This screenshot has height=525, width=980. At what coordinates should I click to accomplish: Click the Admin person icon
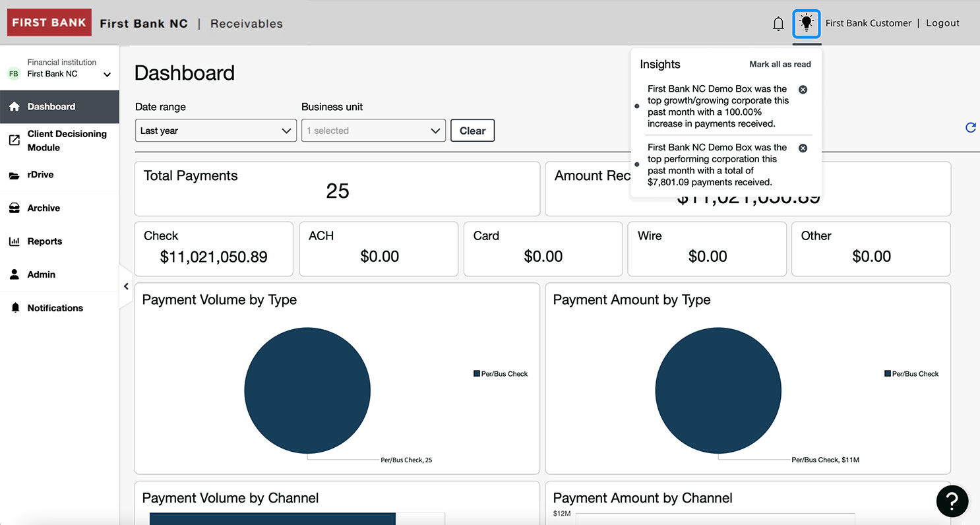coord(15,274)
